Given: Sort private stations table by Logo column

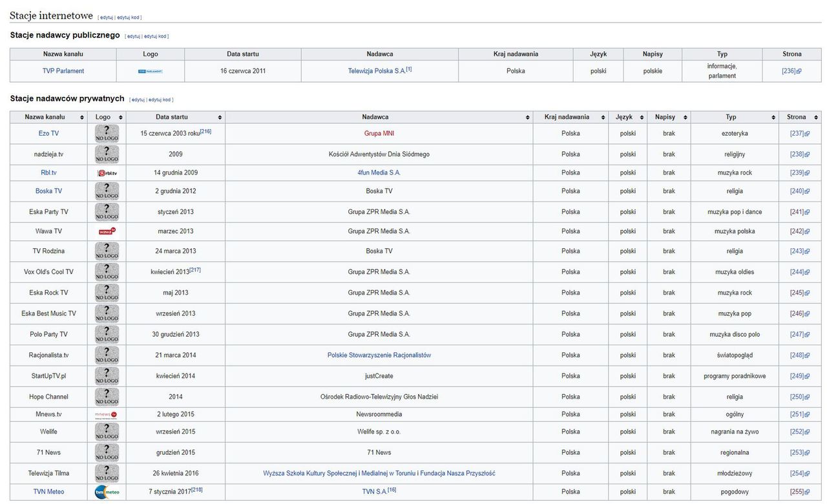Looking at the screenshot, I should coord(107,117).
